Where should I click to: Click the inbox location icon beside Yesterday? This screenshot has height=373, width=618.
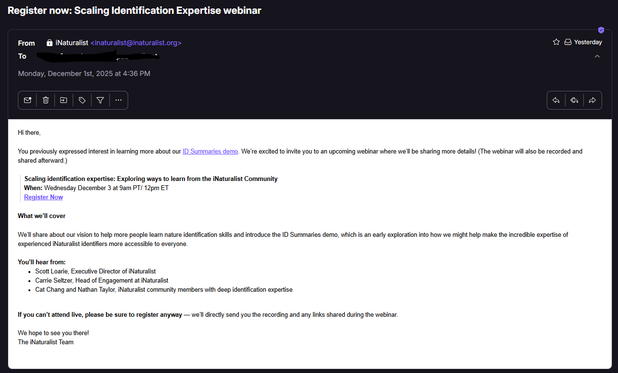pyautogui.click(x=568, y=42)
